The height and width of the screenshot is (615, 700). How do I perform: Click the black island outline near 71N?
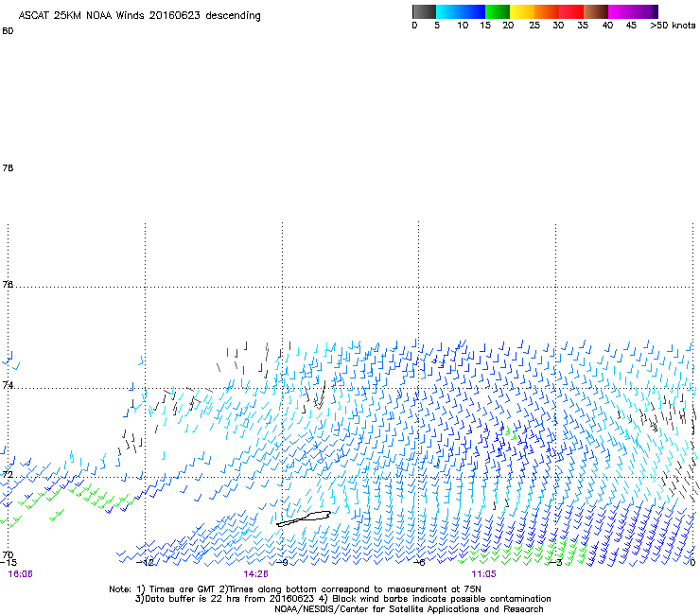[x=304, y=518]
